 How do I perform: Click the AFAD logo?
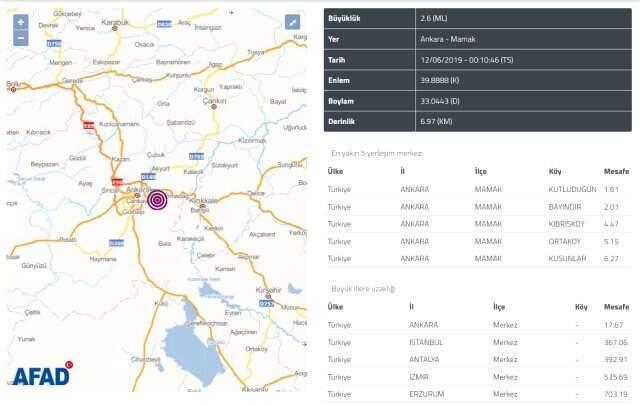coord(42,374)
